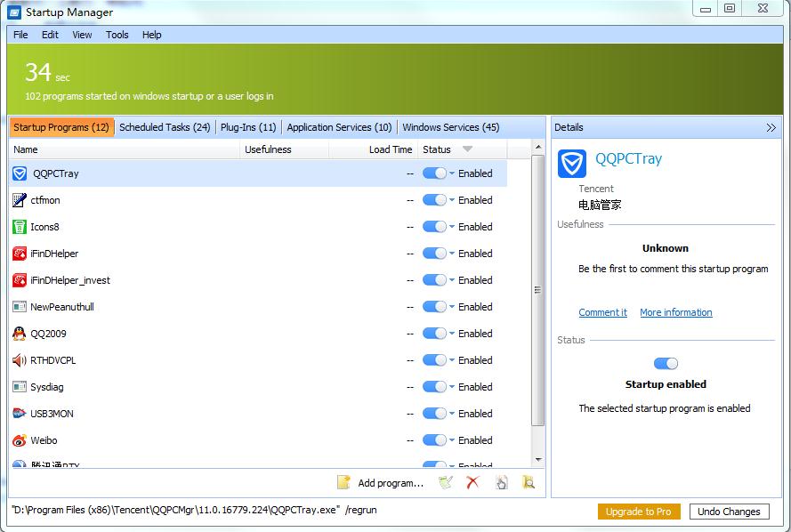This screenshot has height=532, width=791.
Task: Collapse Details panel with double chevron
Action: click(x=771, y=127)
